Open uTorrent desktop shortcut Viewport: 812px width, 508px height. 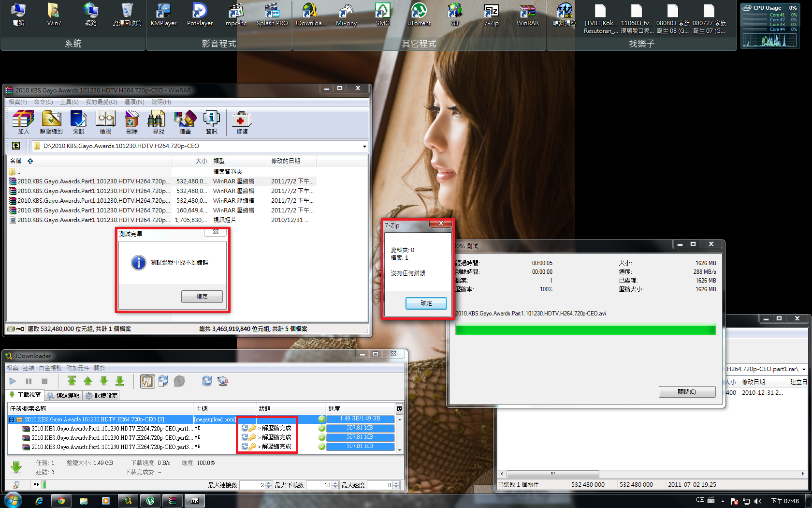[419, 15]
